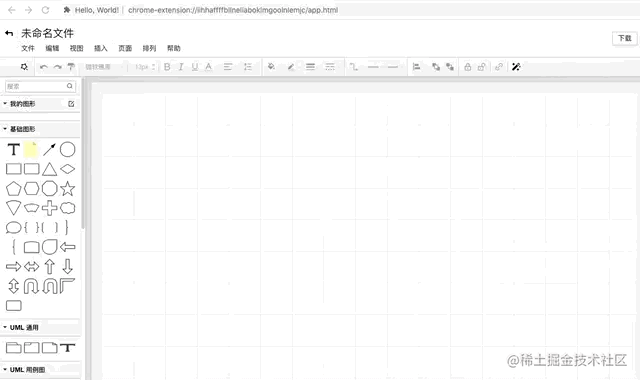Viewport: 640px width, 380px height.
Task: Pick the star shape from the palette
Action: click(67, 189)
